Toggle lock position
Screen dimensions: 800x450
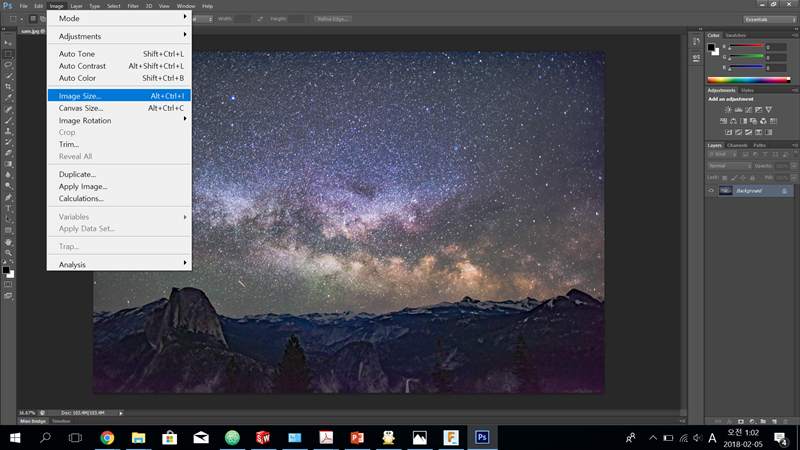(x=743, y=178)
